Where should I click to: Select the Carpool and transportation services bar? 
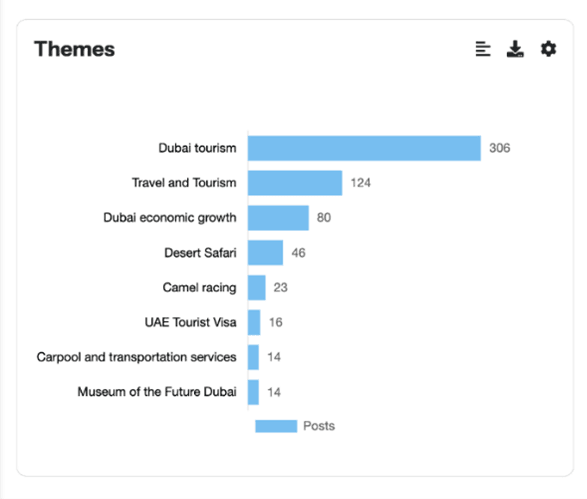tap(253, 357)
